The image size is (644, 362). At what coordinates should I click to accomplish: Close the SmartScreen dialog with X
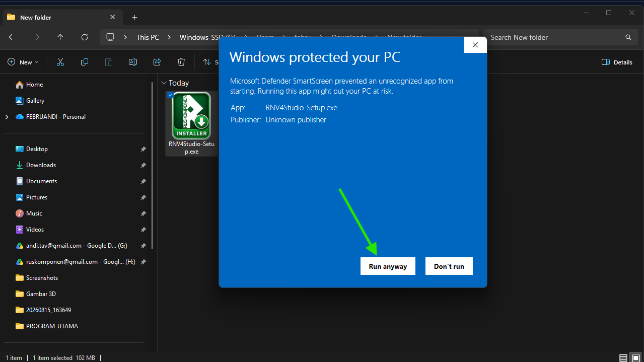point(475,45)
